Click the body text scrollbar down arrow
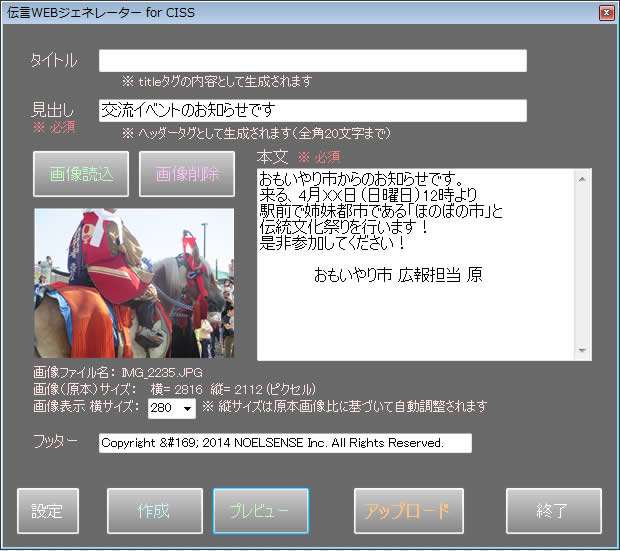The image size is (620, 551). pyautogui.click(x=583, y=351)
